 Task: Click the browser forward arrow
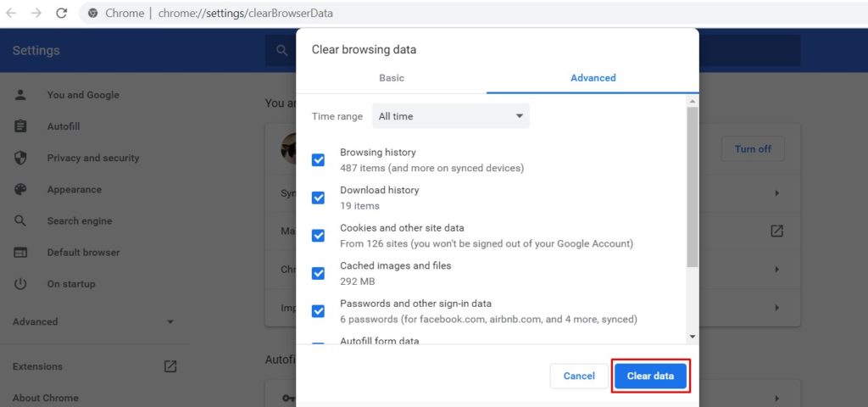coord(36,14)
